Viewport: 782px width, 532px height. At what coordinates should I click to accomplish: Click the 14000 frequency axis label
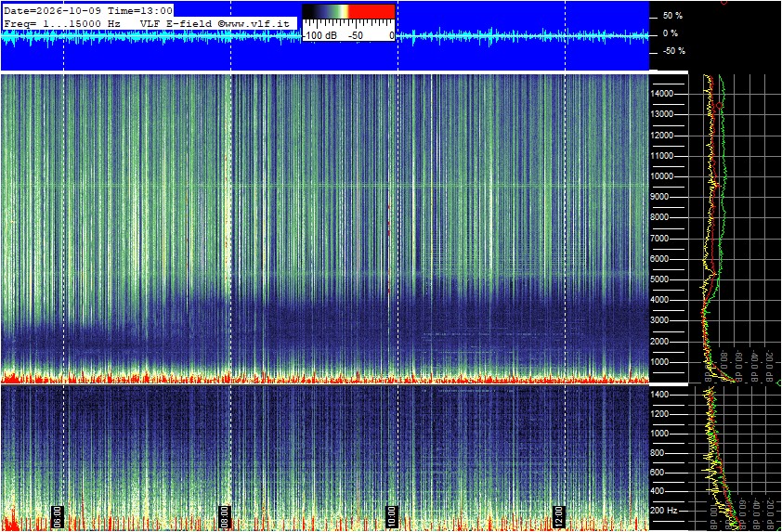662,94
